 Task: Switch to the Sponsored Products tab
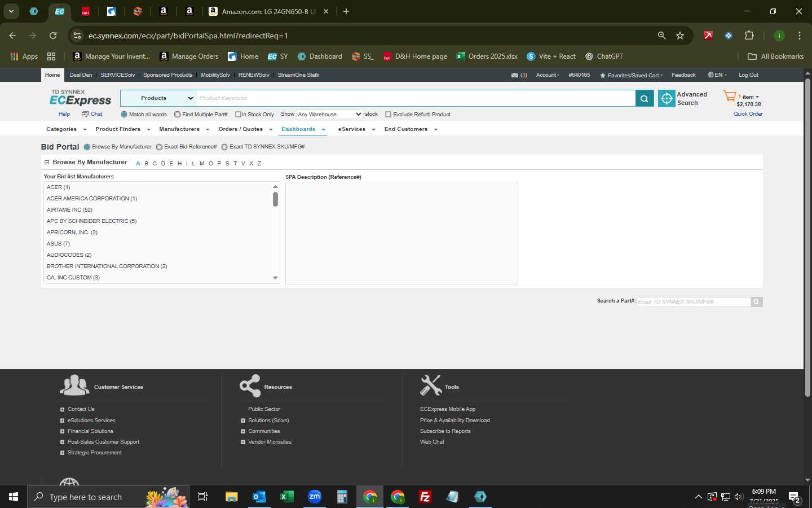[x=167, y=75]
